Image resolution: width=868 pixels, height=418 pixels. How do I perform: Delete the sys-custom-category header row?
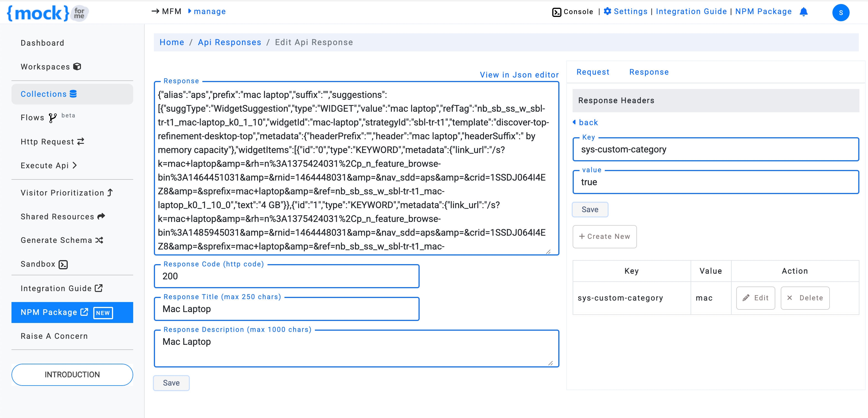click(805, 298)
